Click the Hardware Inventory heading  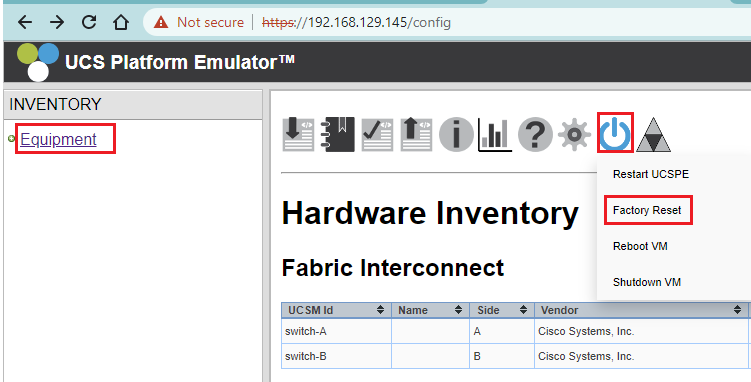point(430,213)
